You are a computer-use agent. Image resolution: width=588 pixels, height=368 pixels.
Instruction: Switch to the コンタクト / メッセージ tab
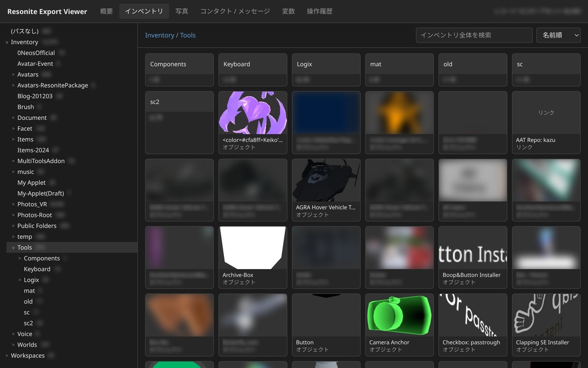point(235,11)
